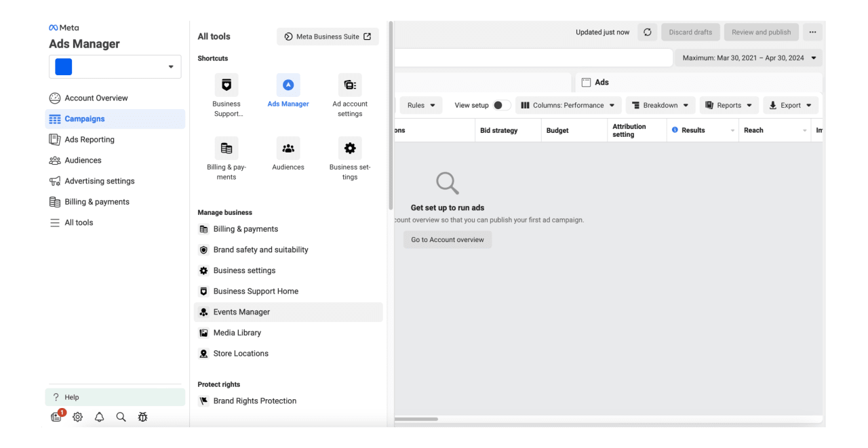868x448 pixels.
Task: Open the search icon in bottom toolbar
Action: pyautogui.click(x=121, y=417)
